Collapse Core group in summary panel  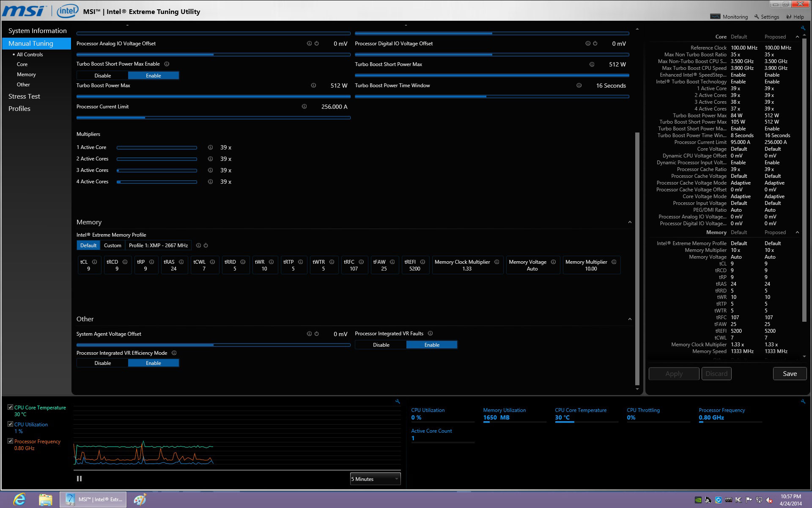(x=797, y=37)
